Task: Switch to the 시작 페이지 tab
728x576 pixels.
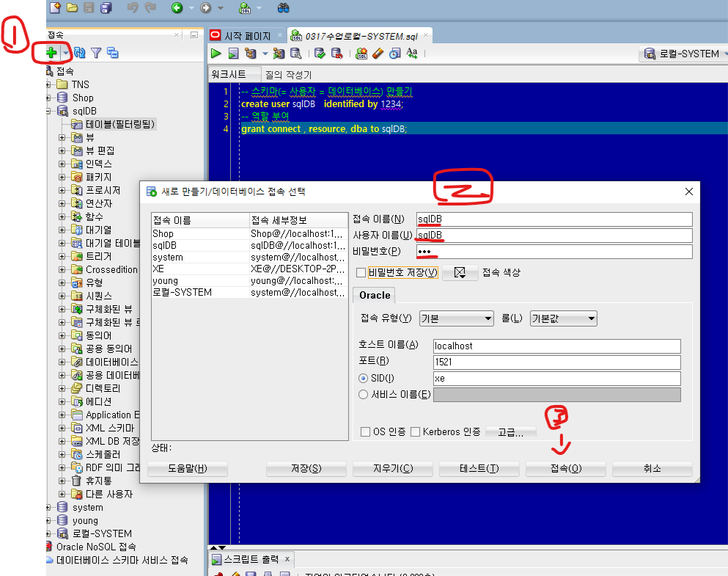Action: click(x=247, y=36)
